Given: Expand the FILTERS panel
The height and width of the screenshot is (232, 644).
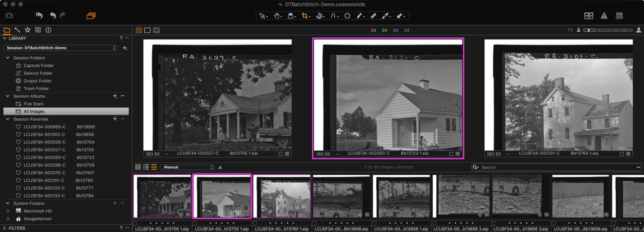Looking at the screenshot, I should [4, 228].
